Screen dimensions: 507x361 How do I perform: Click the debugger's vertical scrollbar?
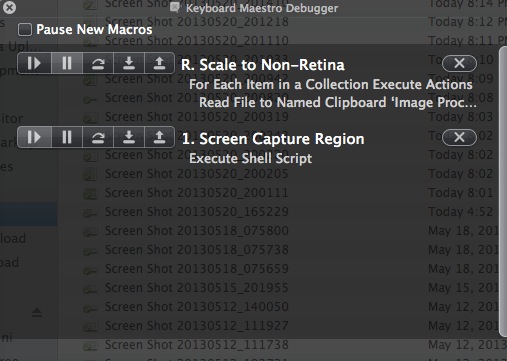click(503, 192)
